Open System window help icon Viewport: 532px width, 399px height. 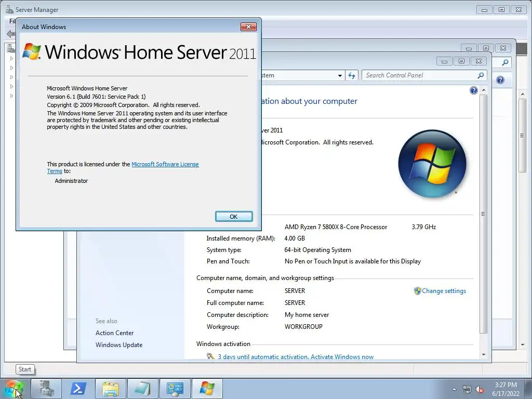point(474,90)
